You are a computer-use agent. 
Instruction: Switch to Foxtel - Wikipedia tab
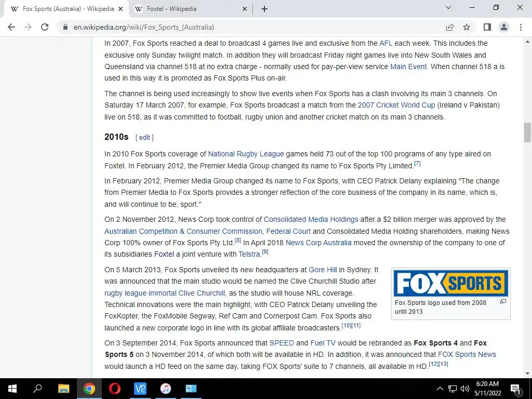pyautogui.click(x=191, y=9)
